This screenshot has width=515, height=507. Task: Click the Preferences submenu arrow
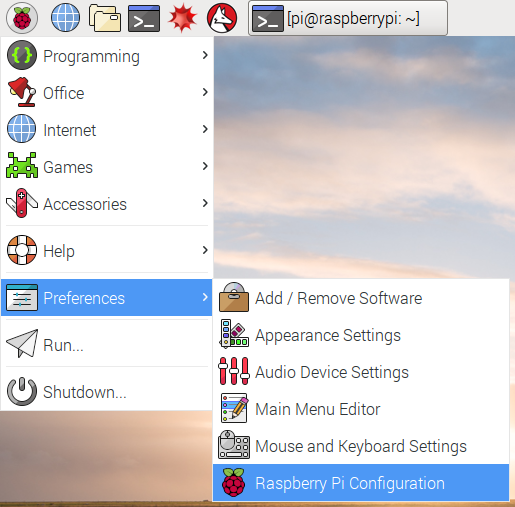(x=205, y=297)
